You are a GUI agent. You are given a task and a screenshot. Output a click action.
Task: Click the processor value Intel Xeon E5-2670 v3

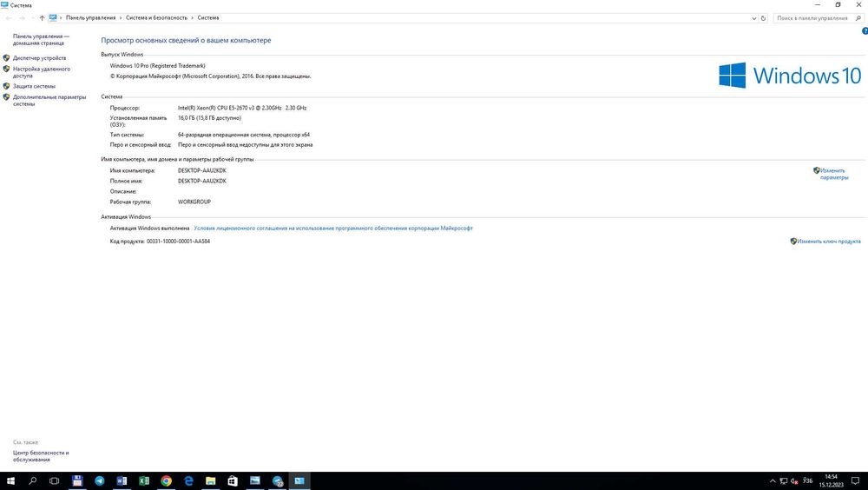click(242, 108)
